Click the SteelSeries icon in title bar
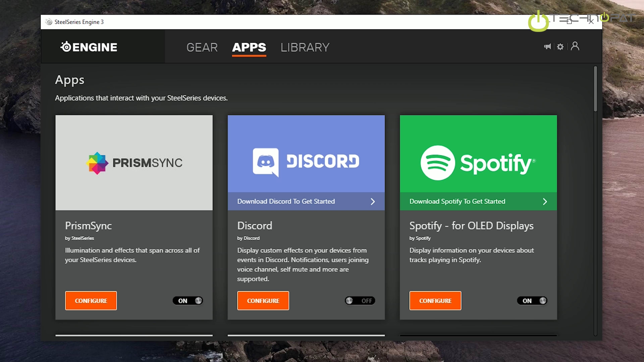Image resolution: width=644 pixels, height=362 pixels. [49, 22]
